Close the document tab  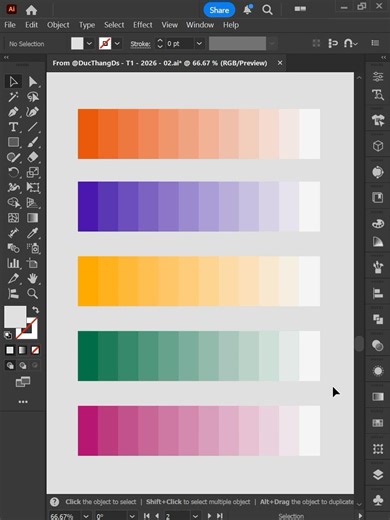(x=280, y=63)
